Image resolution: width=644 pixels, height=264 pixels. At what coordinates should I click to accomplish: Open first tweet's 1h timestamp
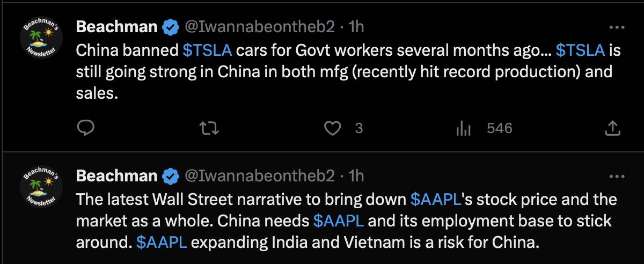coord(356,26)
